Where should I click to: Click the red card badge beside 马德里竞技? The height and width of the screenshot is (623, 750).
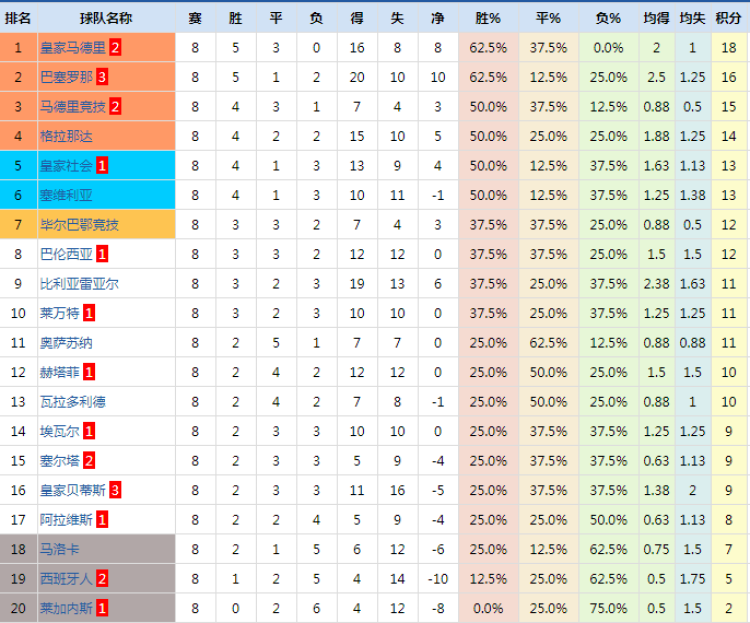coord(116,106)
